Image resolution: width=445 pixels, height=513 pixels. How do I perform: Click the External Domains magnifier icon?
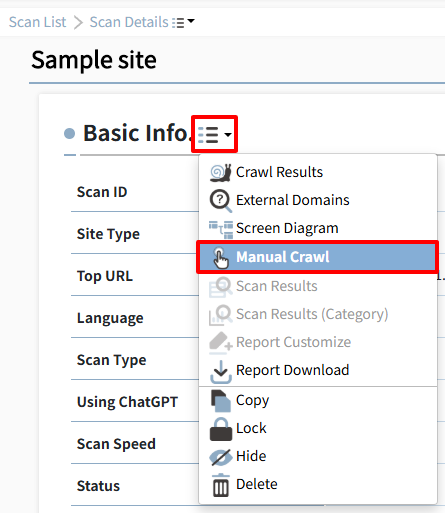[220, 201]
